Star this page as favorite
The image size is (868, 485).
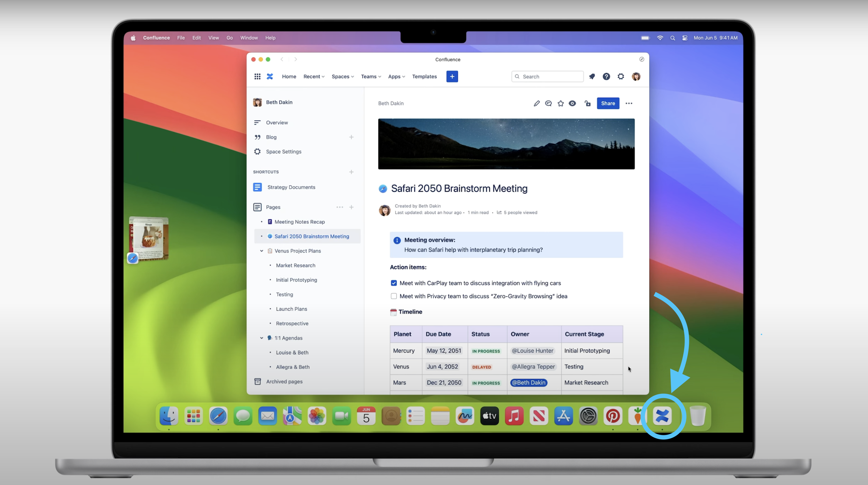pos(560,104)
